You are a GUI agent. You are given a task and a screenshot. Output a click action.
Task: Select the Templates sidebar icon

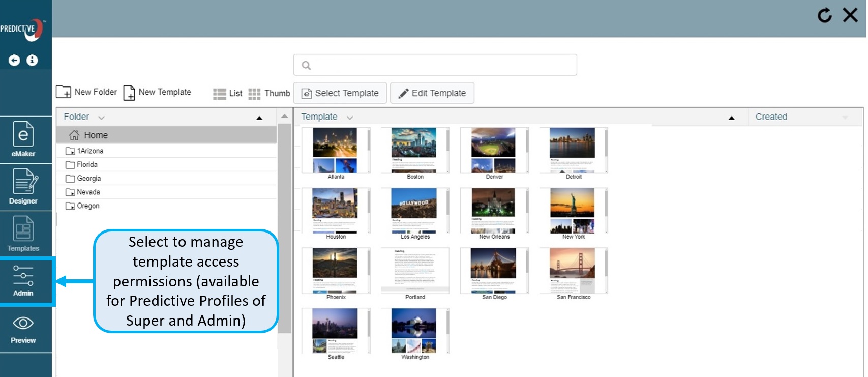[23, 234]
